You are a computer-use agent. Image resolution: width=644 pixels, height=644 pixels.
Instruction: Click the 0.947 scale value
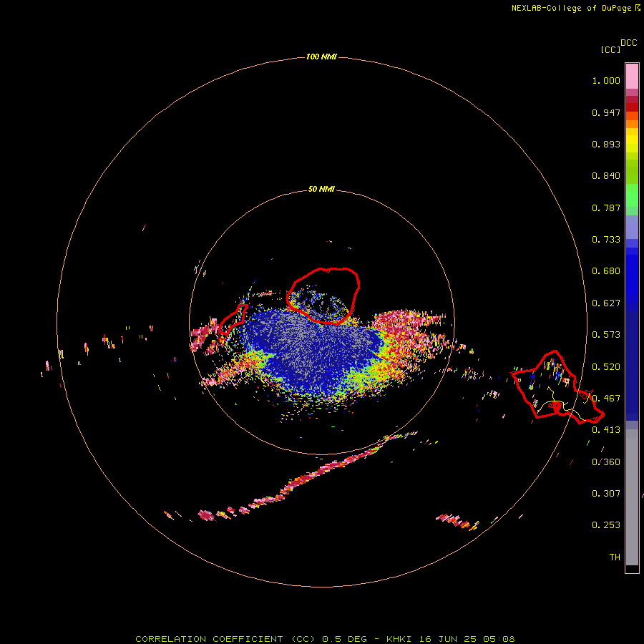coord(606,112)
